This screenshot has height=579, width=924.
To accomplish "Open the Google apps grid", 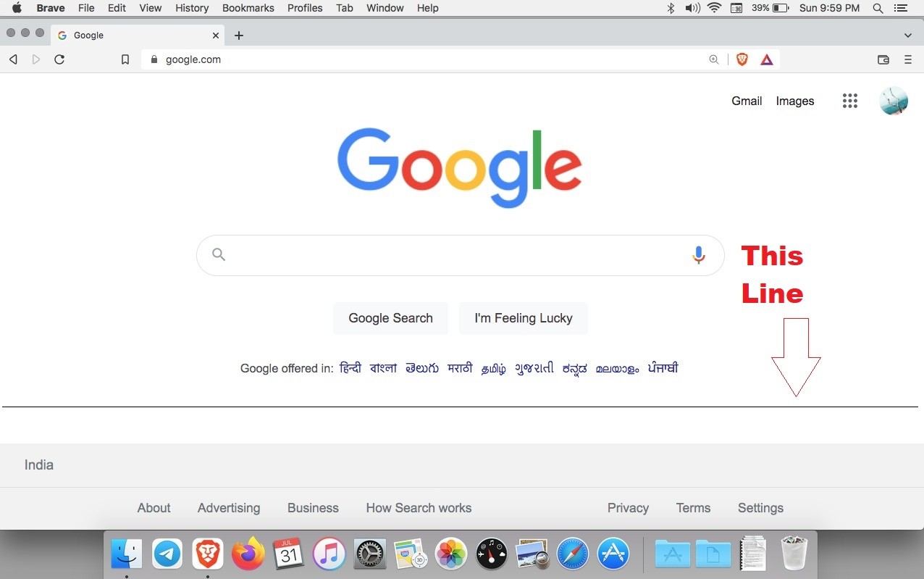I will coord(850,101).
